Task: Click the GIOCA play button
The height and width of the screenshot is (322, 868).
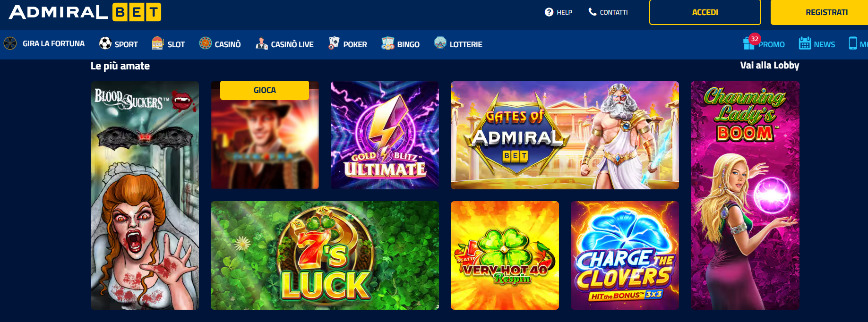Action: (x=265, y=90)
